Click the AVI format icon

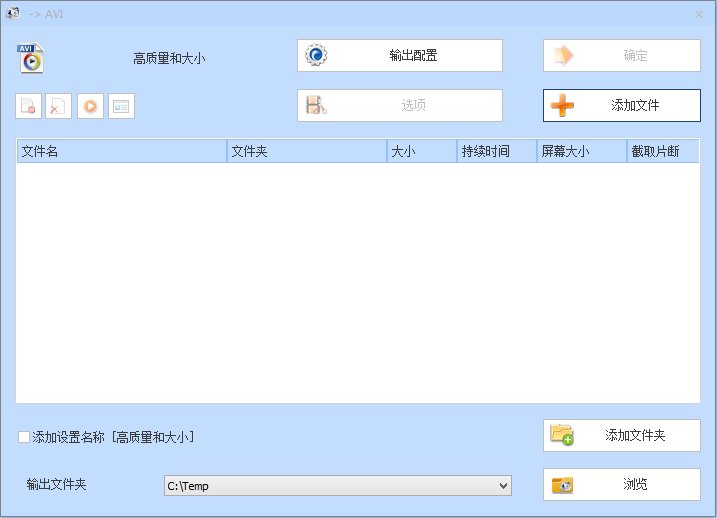tap(31, 58)
